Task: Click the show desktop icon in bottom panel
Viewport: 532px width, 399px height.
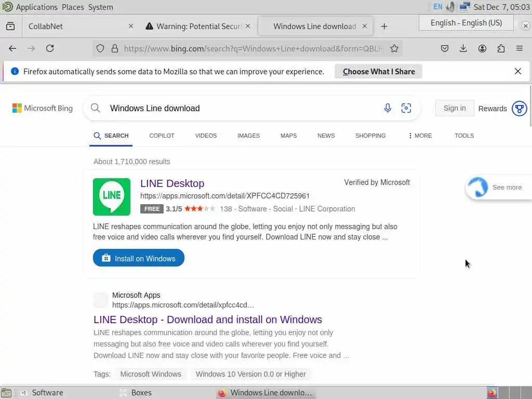Action: point(6,393)
